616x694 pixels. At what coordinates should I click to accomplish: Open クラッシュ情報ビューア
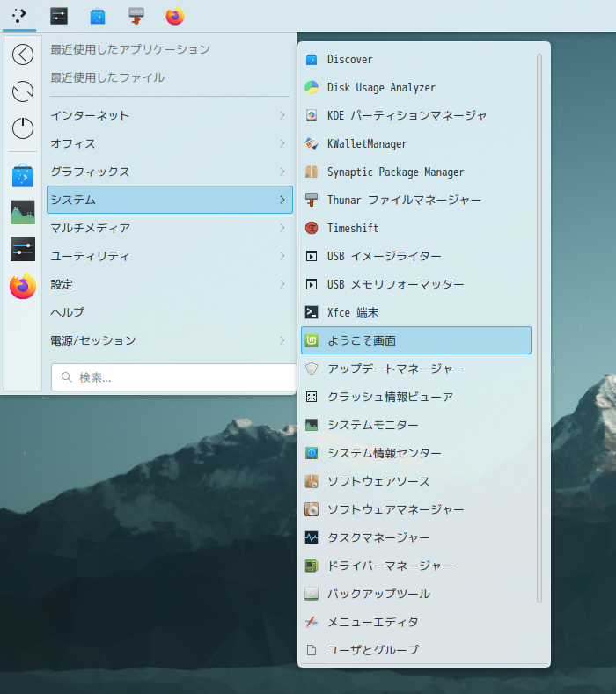point(416,397)
